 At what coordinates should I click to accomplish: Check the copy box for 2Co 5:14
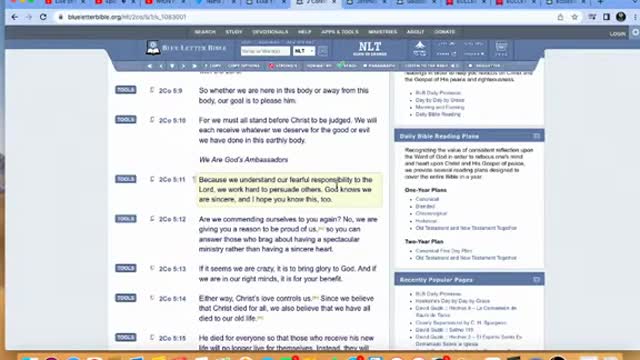[152, 298]
